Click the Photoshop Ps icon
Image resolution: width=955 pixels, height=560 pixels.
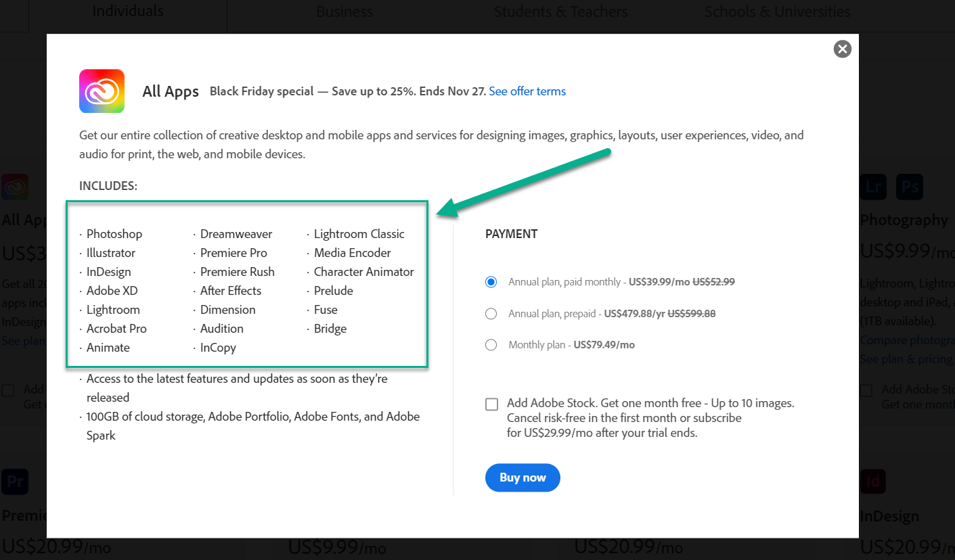[x=910, y=187]
